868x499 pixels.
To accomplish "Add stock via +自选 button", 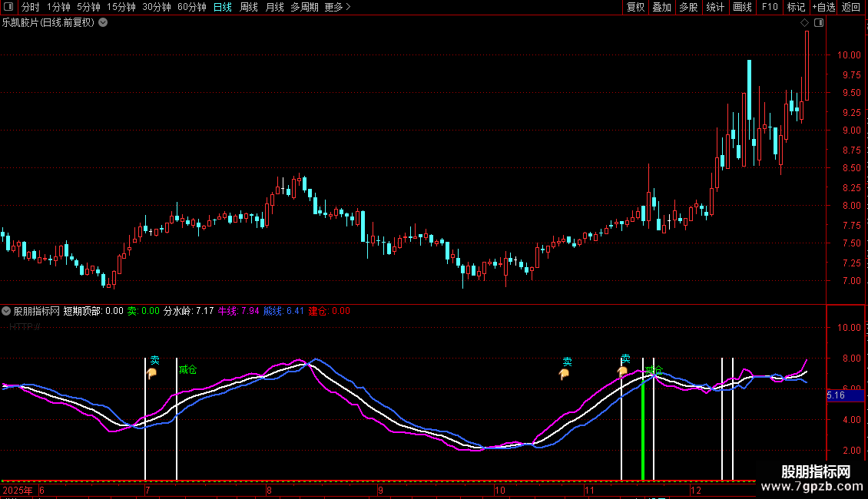I will 823,7.
